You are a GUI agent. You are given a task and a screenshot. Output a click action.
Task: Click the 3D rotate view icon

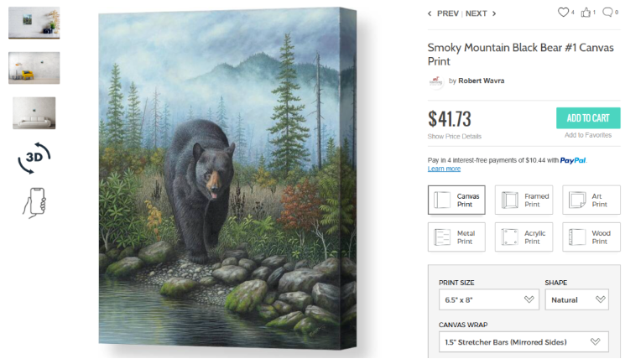click(34, 157)
